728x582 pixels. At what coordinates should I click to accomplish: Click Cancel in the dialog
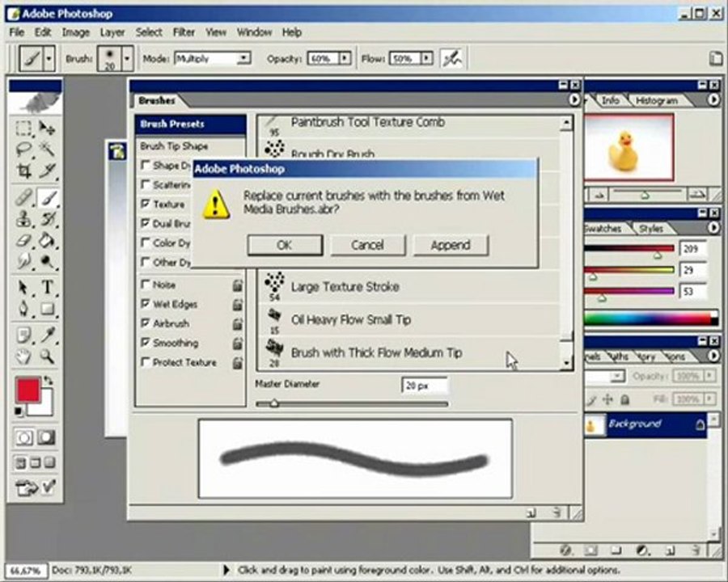(367, 245)
